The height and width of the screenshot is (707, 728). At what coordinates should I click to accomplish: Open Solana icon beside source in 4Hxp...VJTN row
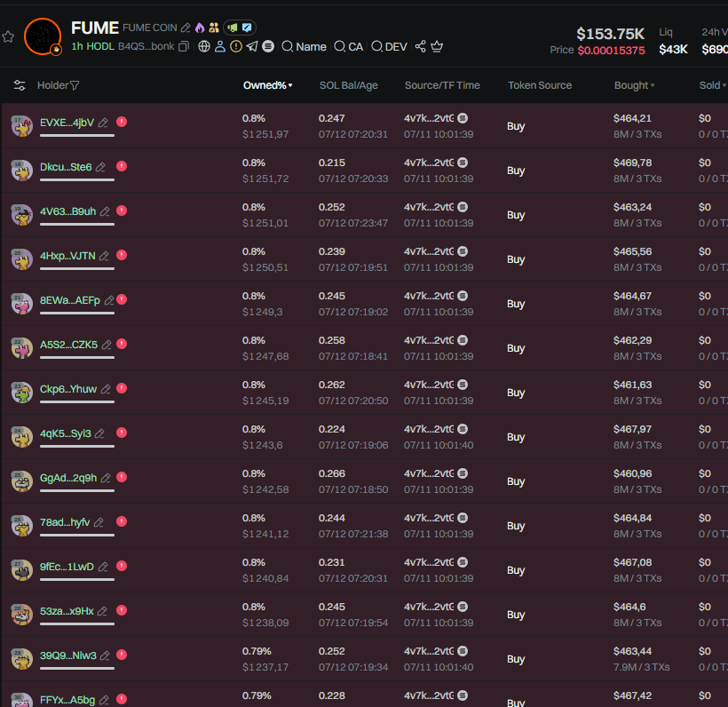[x=463, y=251]
